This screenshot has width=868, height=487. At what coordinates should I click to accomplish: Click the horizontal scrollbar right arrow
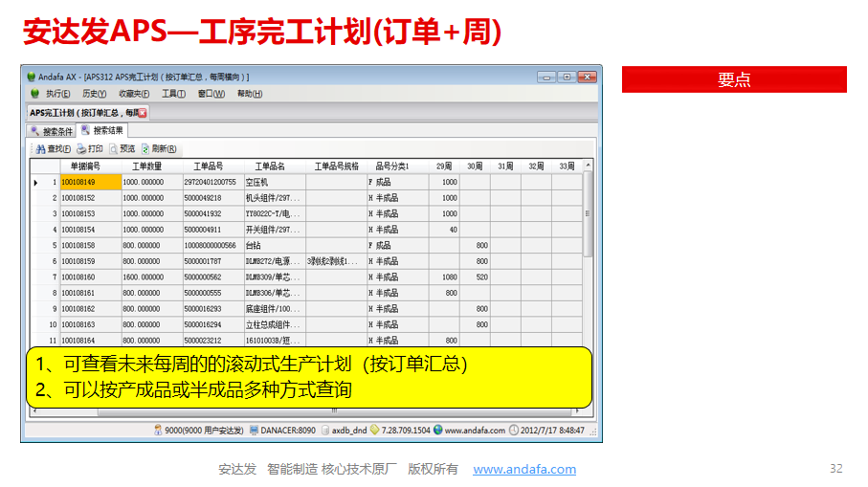[x=577, y=411]
